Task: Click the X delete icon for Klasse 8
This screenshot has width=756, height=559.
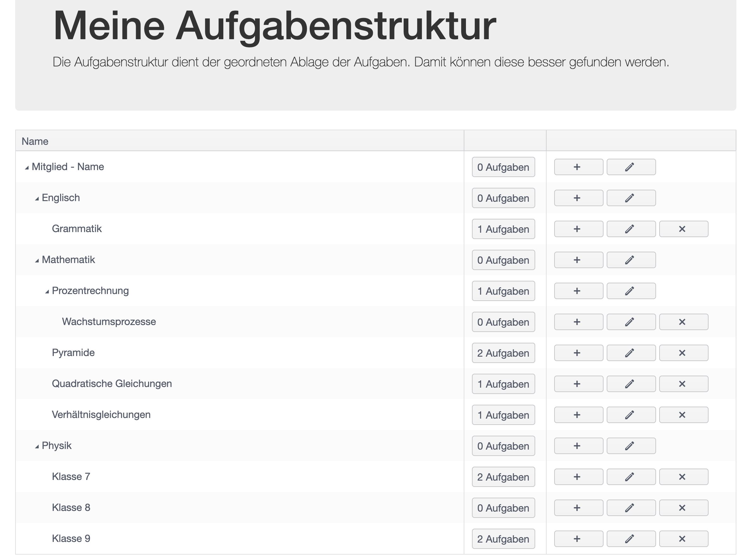Action: 683,508
